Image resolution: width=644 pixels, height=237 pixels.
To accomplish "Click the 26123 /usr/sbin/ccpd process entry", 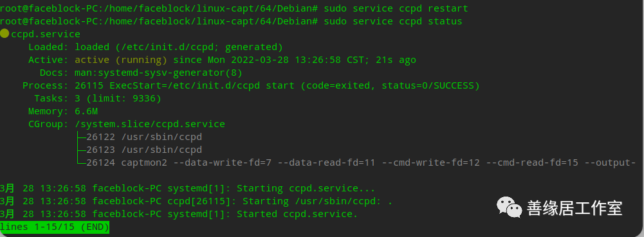I will pyautogui.click(x=144, y=150).
